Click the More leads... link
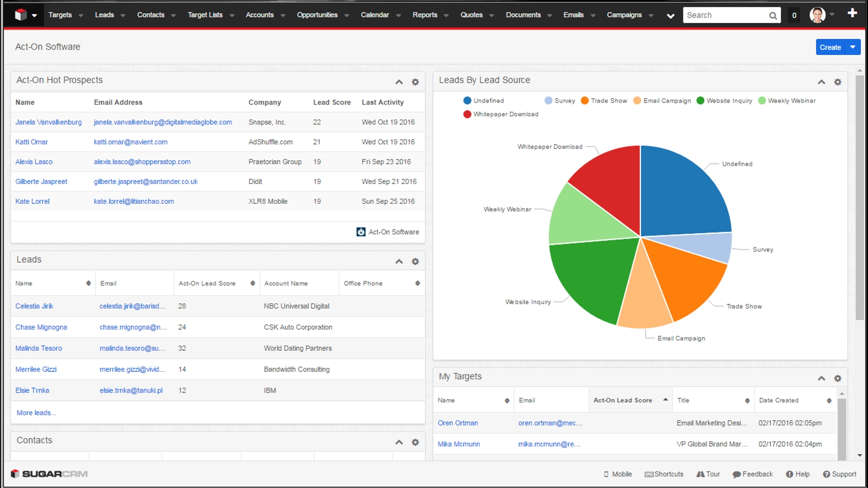 pyautogui.click(x=36, y=413)
